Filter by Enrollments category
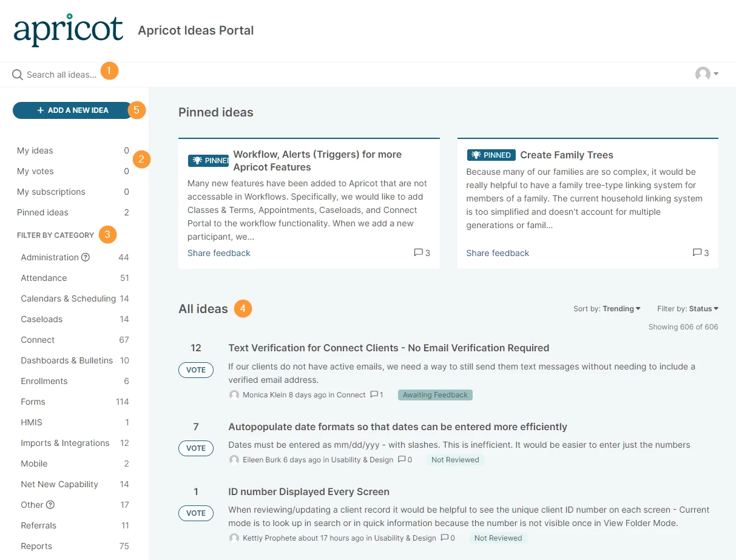Viewport: 736px width, 560px height. (x=75, y=381)
